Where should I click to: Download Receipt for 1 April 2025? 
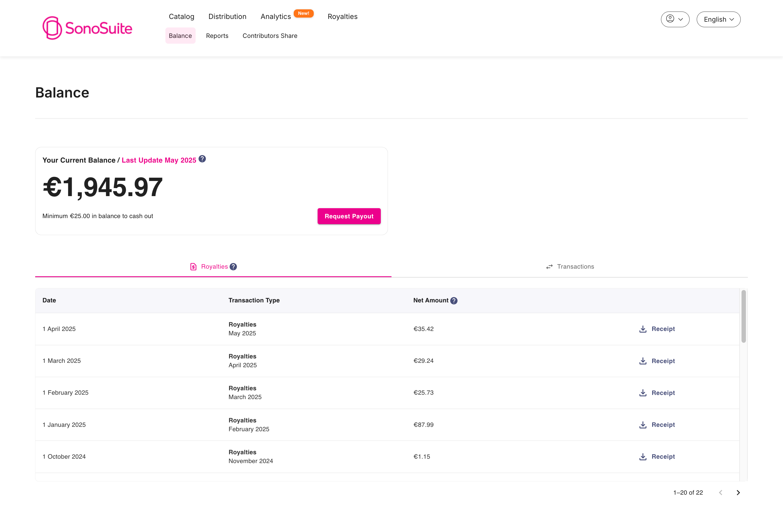click(657, 329)
